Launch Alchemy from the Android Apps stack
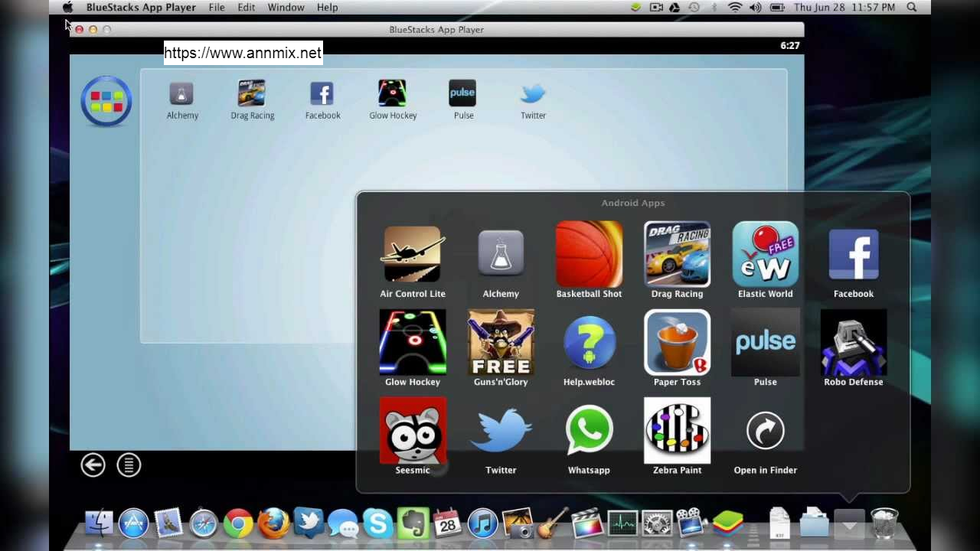 tap(501, 254)
